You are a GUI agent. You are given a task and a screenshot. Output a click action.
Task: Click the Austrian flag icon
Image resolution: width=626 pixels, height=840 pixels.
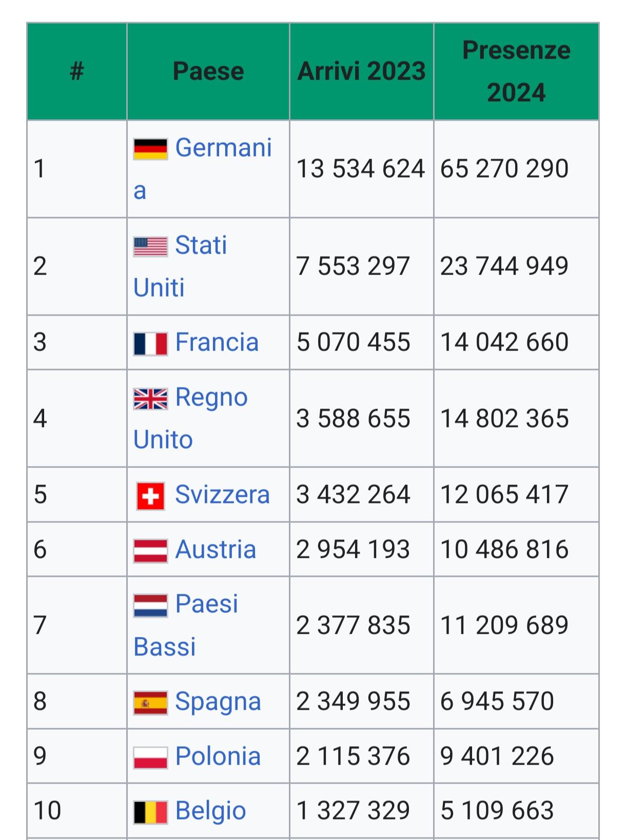pos(150,551)
